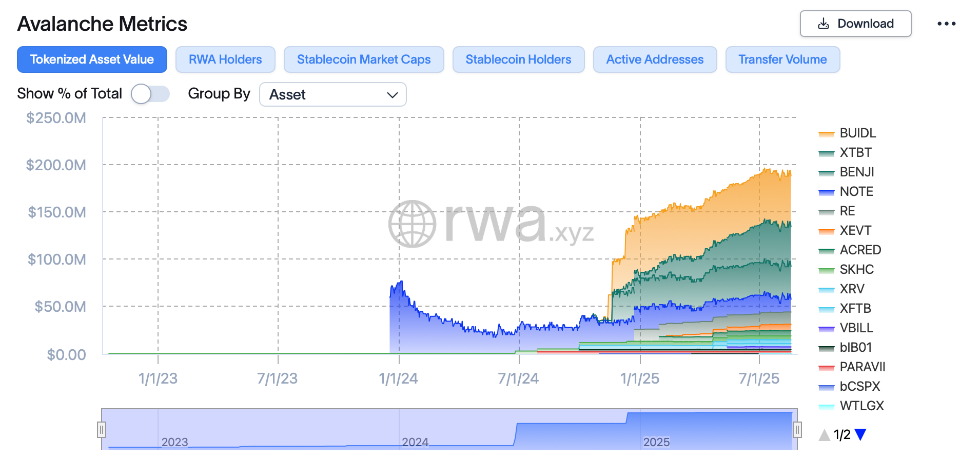Toggle BENJI series in legend
Image resolution: width=980 pixels, height=460 pixels.
pos(846,172)
